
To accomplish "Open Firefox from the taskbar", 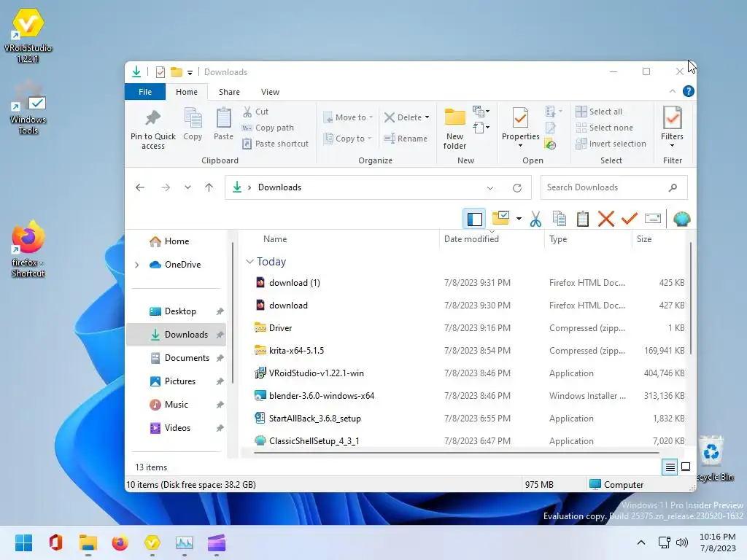I will coord(120,542).
